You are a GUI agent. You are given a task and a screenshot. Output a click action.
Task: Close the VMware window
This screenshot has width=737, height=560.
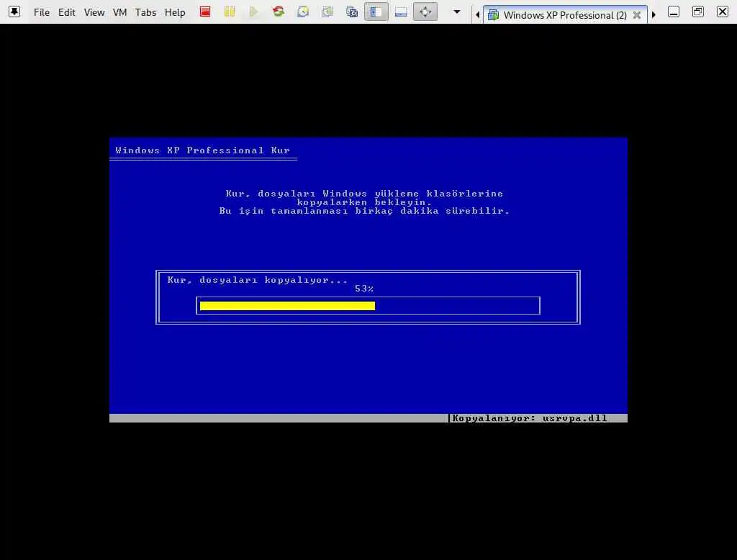tap(723, 12)
